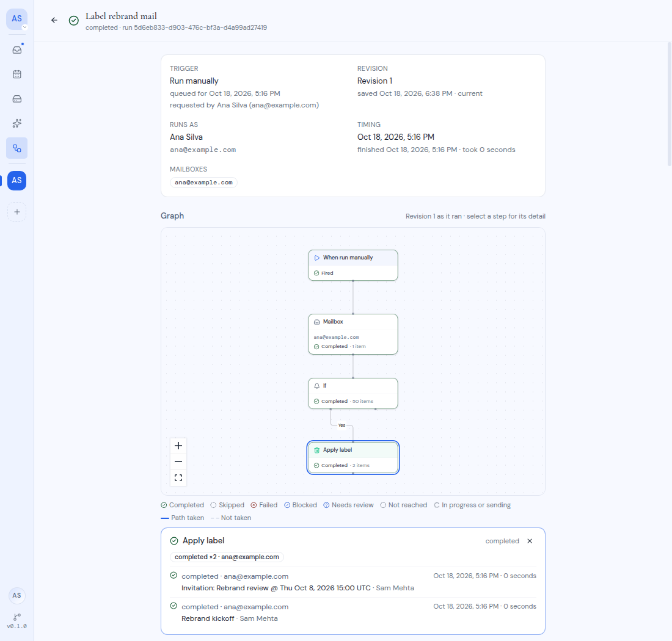Open the inbox from the sidebar
The width and height of the screenshot is (672, 641).
(x=16, y=49)
